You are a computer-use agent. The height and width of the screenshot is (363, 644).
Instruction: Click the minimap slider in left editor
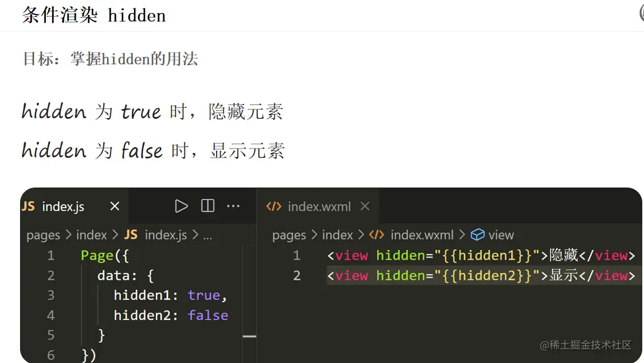[249, 336]
